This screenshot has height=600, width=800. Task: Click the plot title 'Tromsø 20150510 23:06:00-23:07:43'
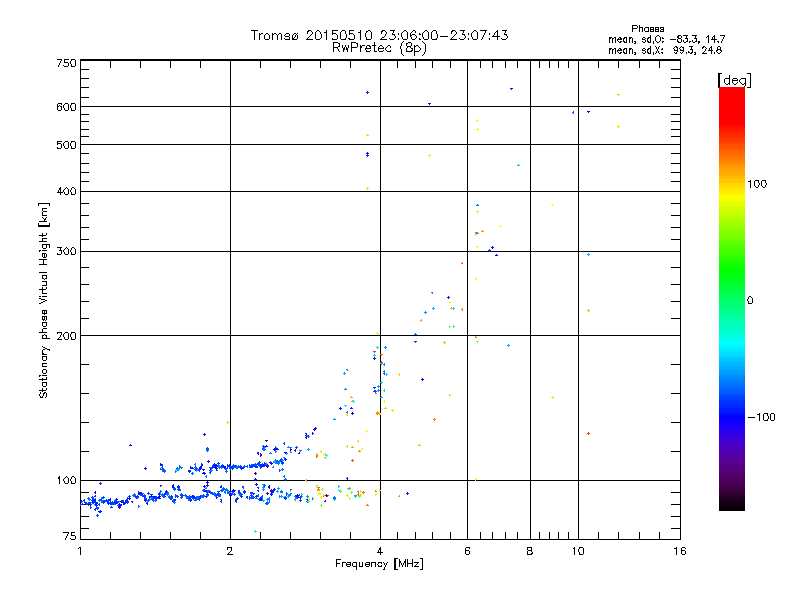tap(379, 35)
